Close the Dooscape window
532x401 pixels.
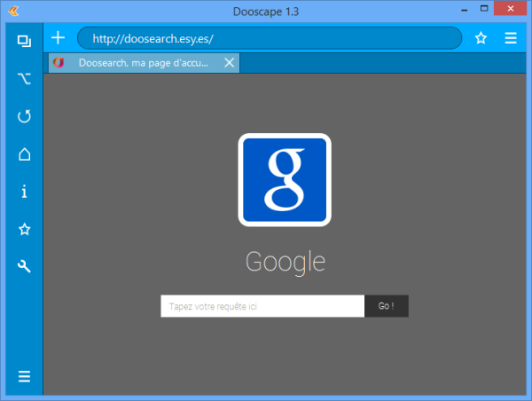511,9
